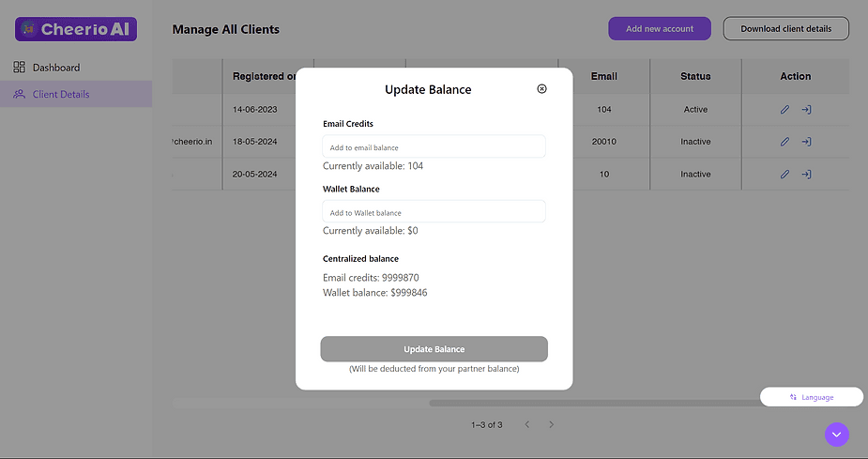The width and height of the screenshot is (868, 459).
Task: Click the Email Credits label
Action: click(347, 124)
